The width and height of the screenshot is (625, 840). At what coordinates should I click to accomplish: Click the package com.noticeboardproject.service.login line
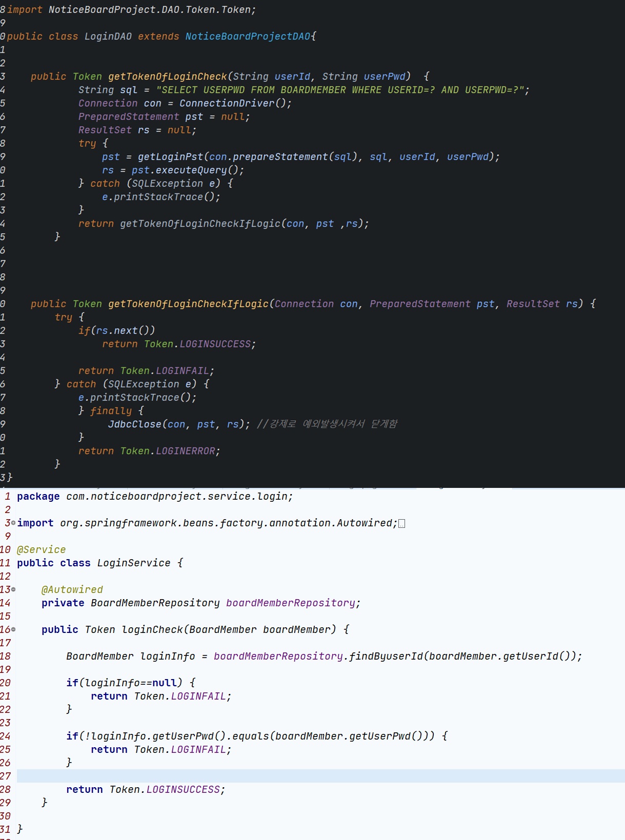tap(155, 496)
